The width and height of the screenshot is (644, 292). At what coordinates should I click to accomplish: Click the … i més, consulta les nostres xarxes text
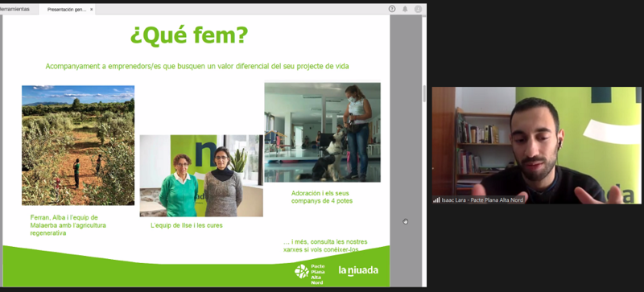click(325, 245)
